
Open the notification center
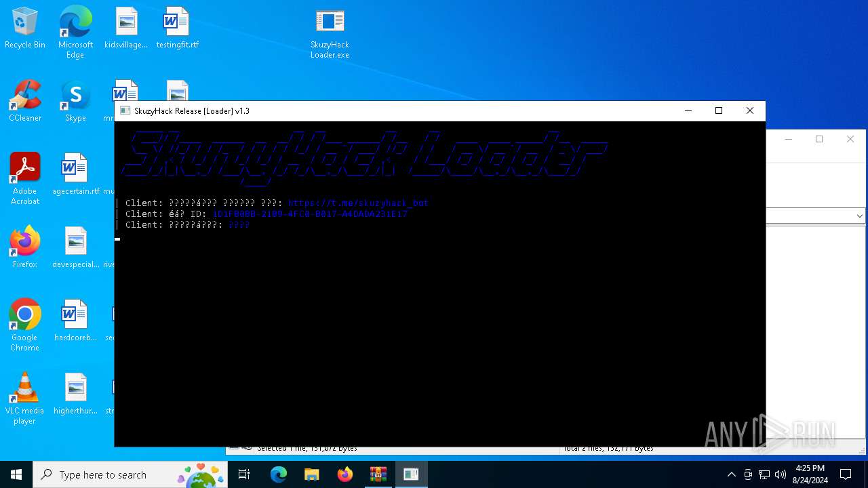tap(846, 474)
